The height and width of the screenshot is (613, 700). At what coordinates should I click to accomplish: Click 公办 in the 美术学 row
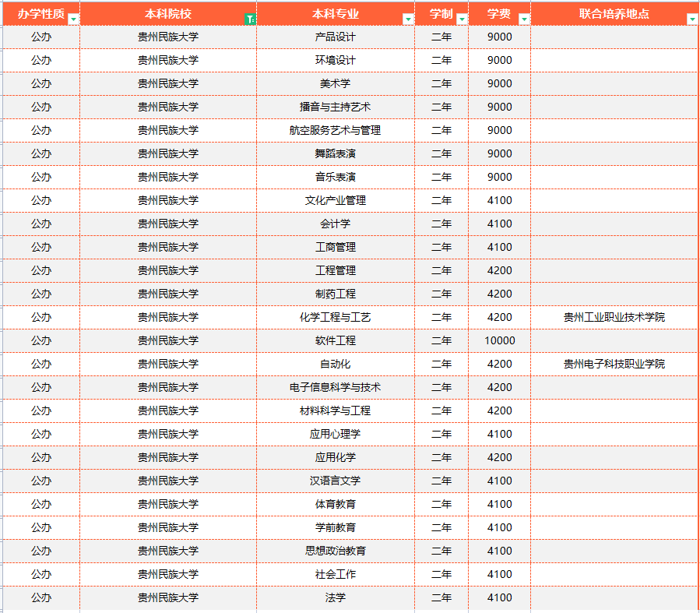click(41, 83)
